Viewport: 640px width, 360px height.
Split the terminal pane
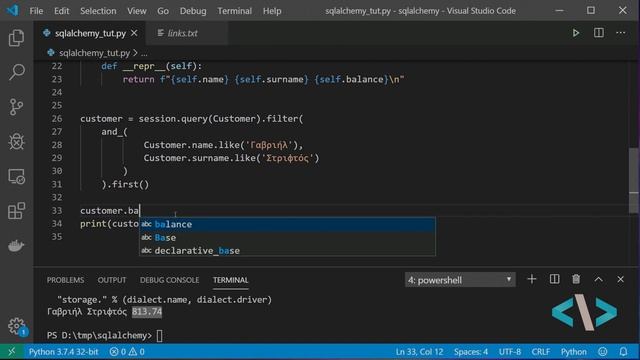(x=554, y=280)
